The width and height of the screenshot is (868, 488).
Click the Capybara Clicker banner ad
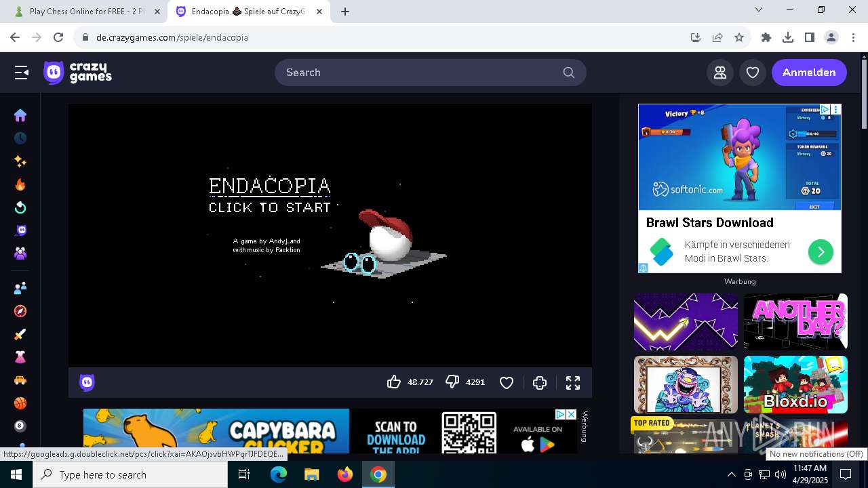pos(330,431)
